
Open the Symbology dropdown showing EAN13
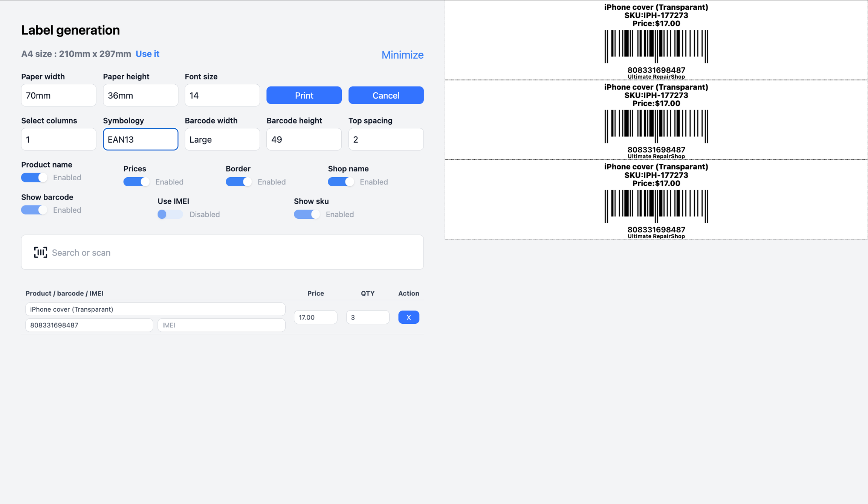(141, 139)
